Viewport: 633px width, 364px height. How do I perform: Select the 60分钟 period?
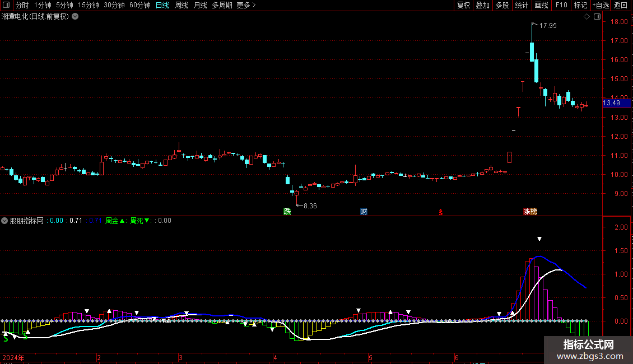click(x=140, y=5)
